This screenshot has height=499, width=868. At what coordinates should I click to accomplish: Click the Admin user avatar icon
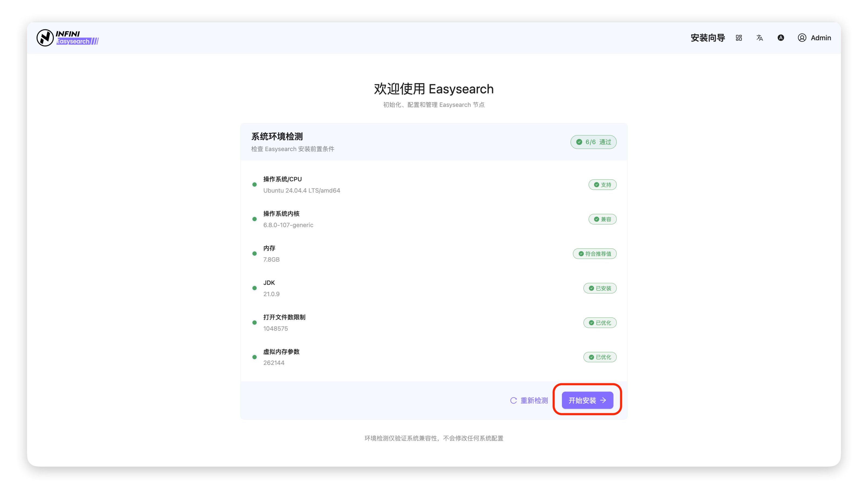pos(802,38)
